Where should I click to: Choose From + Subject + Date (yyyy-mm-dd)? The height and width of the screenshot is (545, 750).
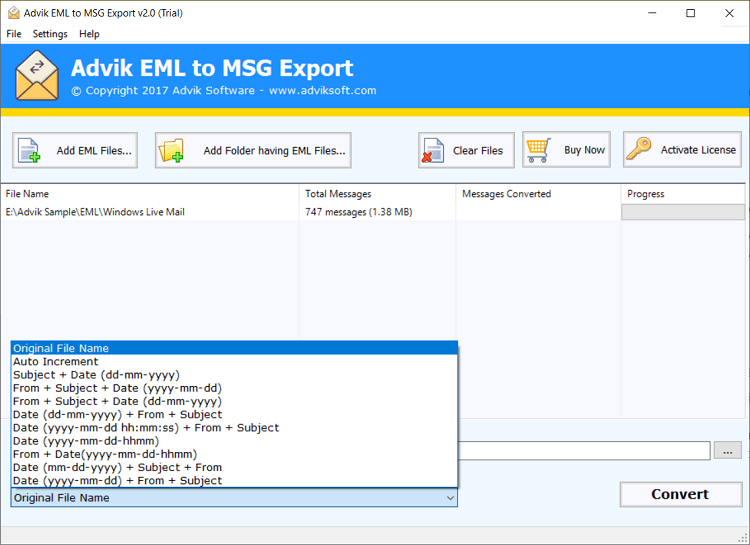[234, 388]
